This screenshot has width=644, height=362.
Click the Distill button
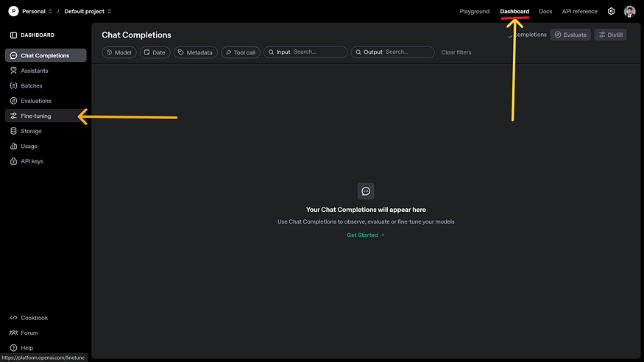611,35
